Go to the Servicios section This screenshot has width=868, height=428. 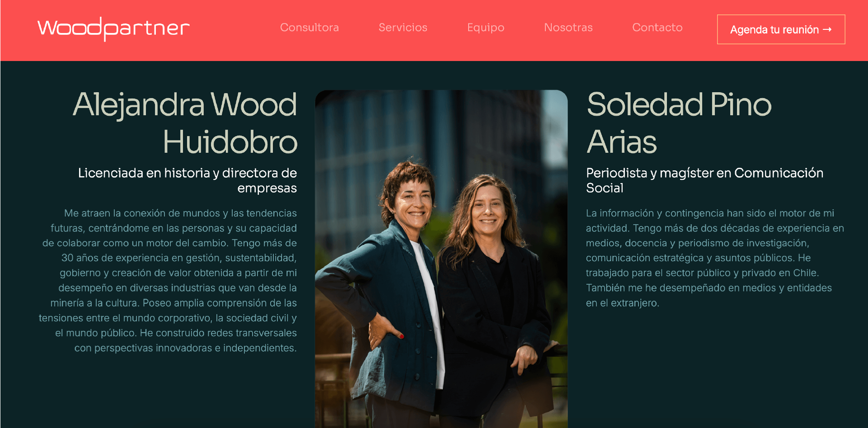pos(403,28)
